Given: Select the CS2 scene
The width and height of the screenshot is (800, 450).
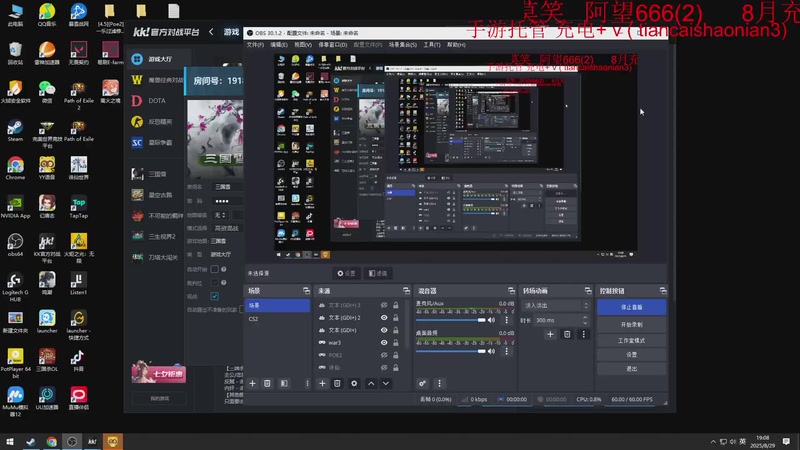Looking at the screenshot, I should click(277, 319).
